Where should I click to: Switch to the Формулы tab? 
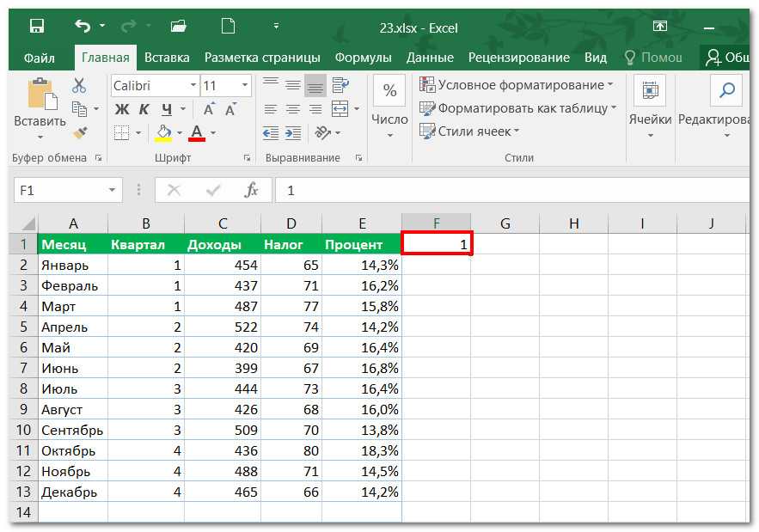363,58
